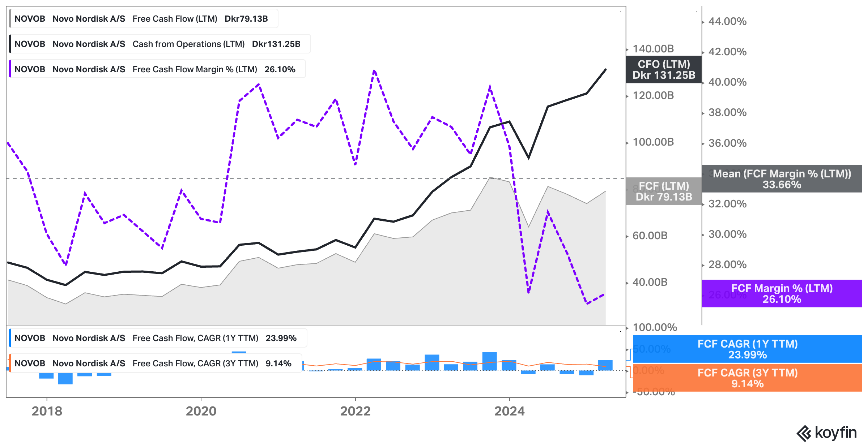Image resolution: width=868 pixels, height=448 pixels.
Task: Click the gray FCF (LTM) Dkr 79.13B axis tag
Action: [x=664, y=191]
